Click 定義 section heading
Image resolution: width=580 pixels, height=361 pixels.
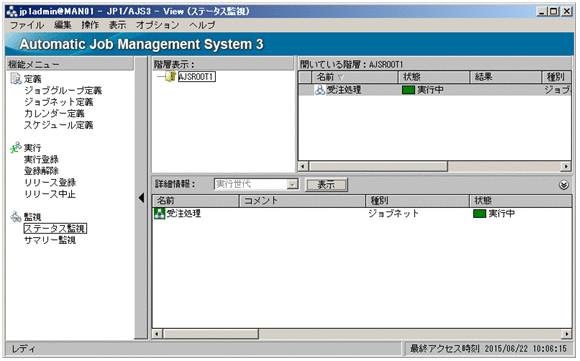(x=33, y=79)
